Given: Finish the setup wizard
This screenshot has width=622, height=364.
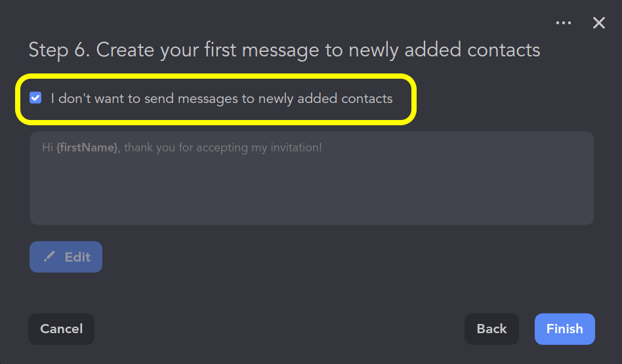Looking at the screenshot, I should tap(564, 329).
